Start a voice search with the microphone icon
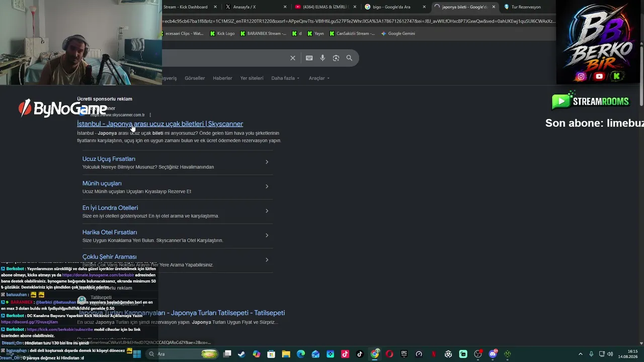 tap(323, 58)
